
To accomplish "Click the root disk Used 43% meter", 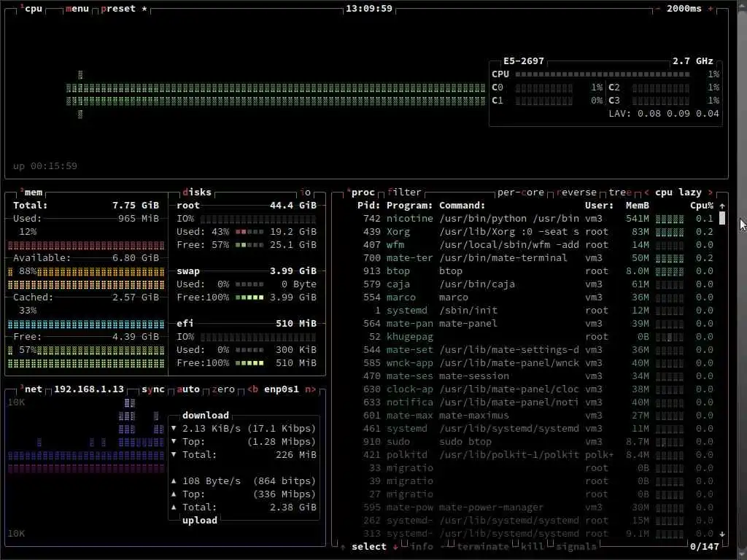I will click(x=249, y=232).
